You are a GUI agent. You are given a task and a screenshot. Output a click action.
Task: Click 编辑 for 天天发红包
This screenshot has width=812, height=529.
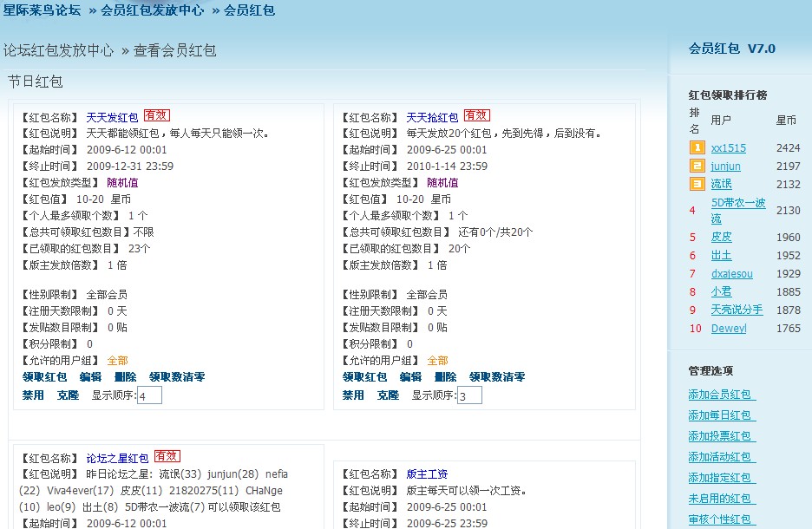(x=90, y=377)
